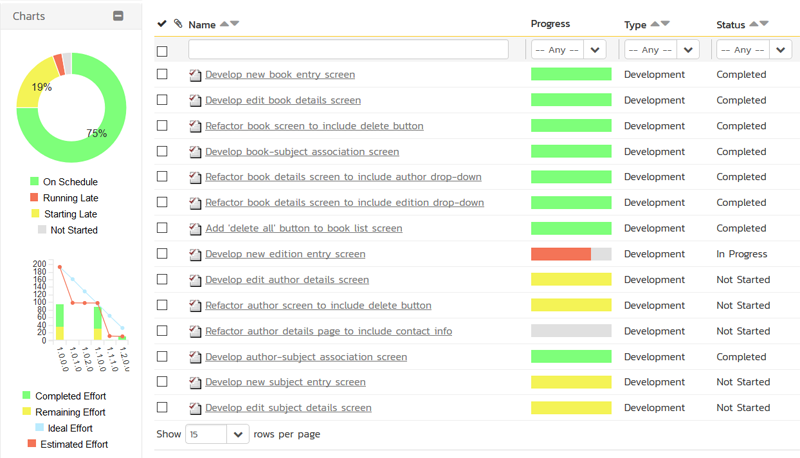Sort Name column descending with down arrow

[235, 24]
